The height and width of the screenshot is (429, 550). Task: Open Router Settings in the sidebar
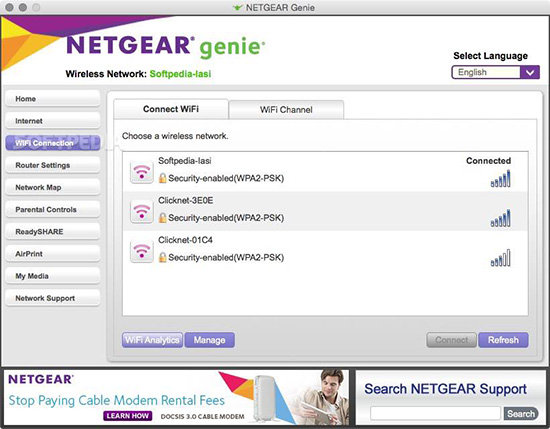point(53,165)
